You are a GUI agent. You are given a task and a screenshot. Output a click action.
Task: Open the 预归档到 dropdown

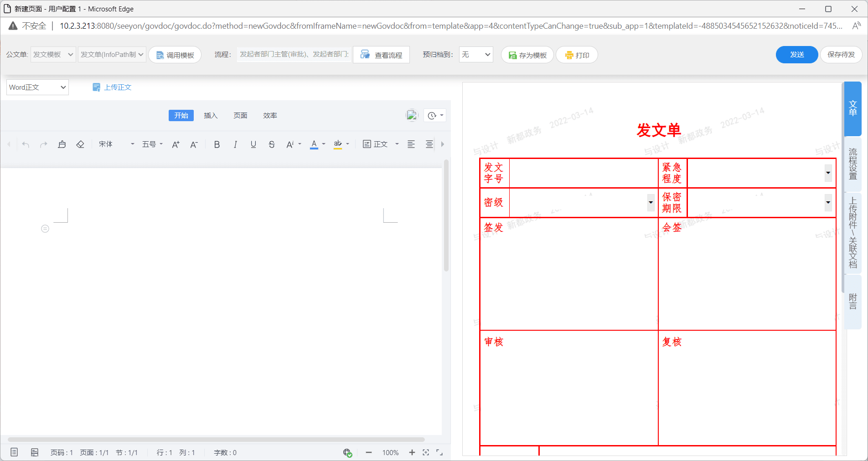[x=476, y=55]
